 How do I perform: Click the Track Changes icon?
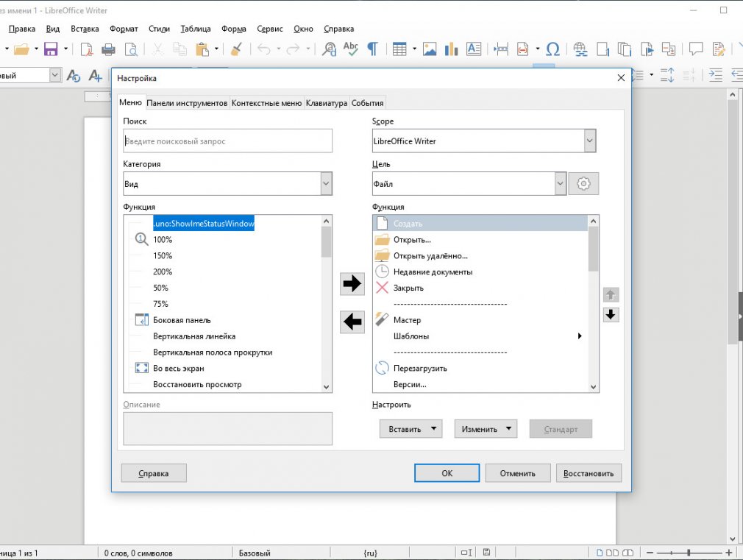pos(719,49)
